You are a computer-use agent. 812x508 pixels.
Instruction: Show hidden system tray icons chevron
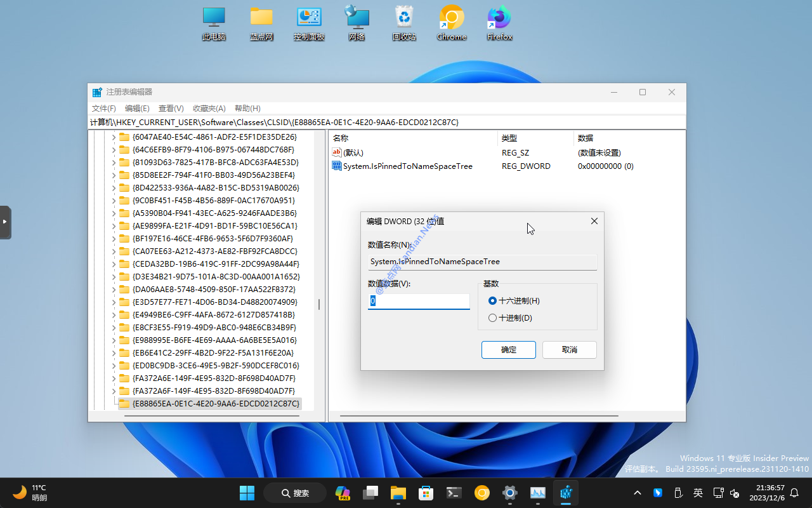[638, 493]
